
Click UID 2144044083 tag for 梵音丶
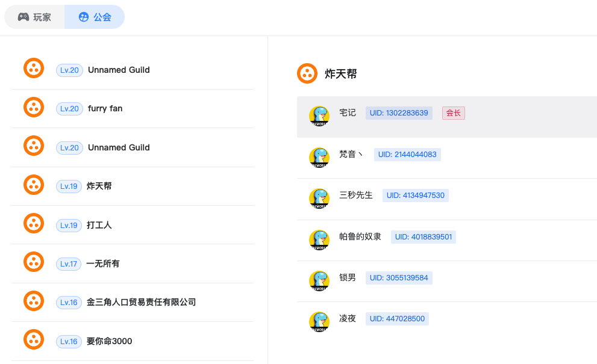click(407, 155)
